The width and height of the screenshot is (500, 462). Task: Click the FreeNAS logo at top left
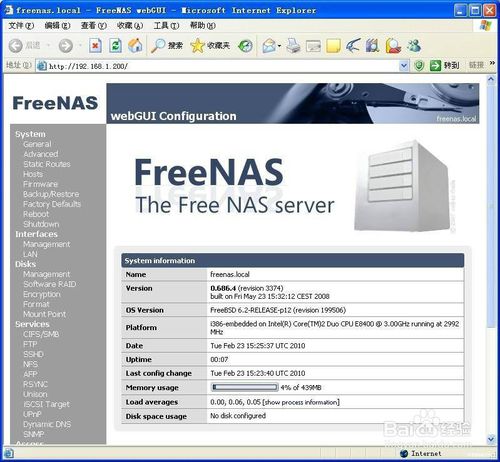coord(55,103)
